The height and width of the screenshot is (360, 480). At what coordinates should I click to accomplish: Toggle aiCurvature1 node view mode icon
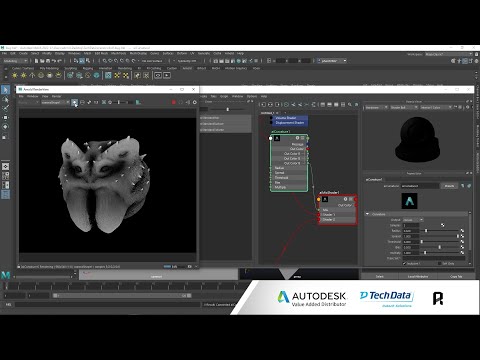302,138
